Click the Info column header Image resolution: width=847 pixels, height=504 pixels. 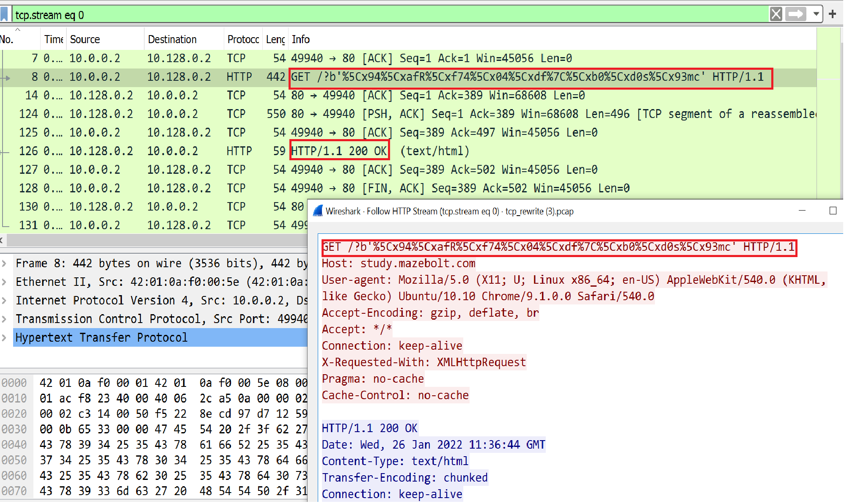click(301, 39)
